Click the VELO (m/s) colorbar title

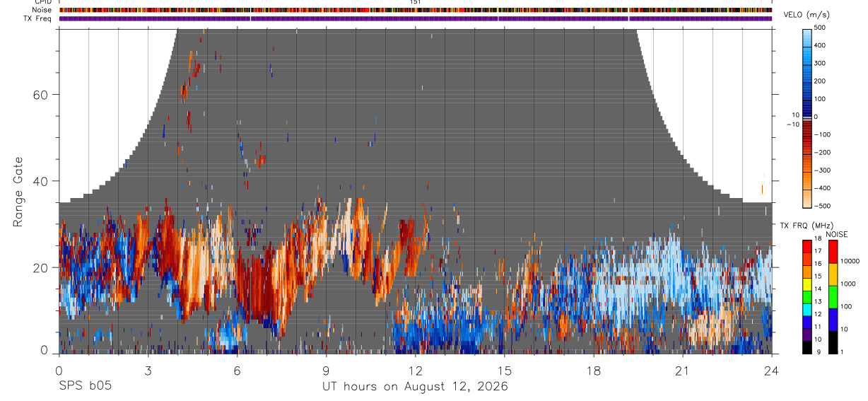click(807, 15)
